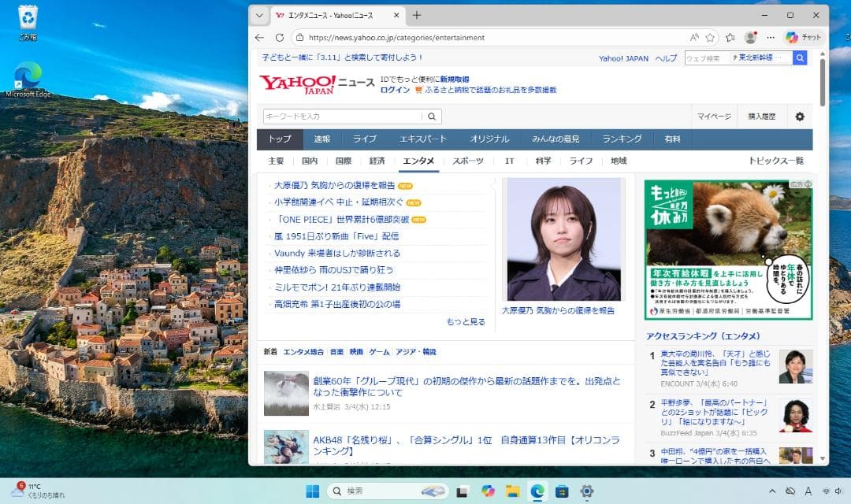Filter new articles by 音楽

coord(337,351)
